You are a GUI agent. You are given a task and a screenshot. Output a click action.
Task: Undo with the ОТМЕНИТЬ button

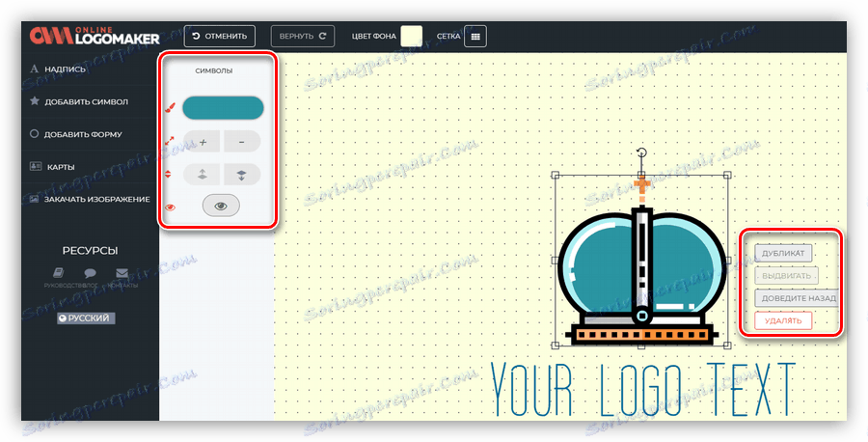point(219,36)
